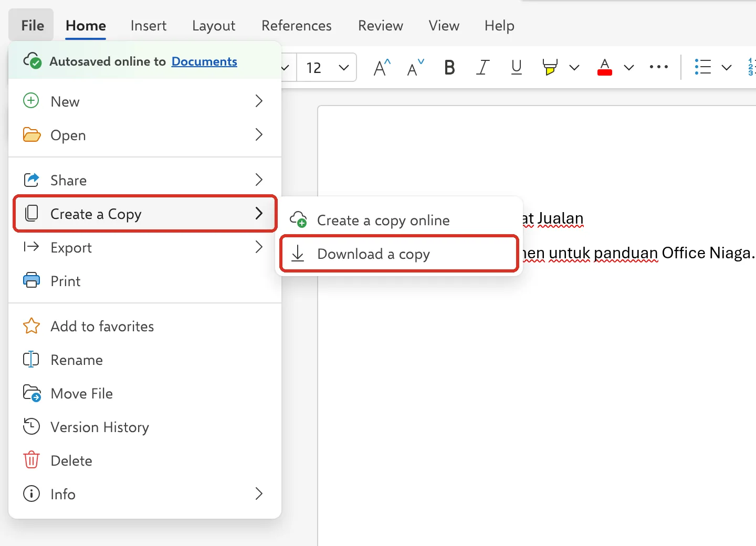Expand the Create a Copy chevron
756x546 pixels.
tap(259, 213)
